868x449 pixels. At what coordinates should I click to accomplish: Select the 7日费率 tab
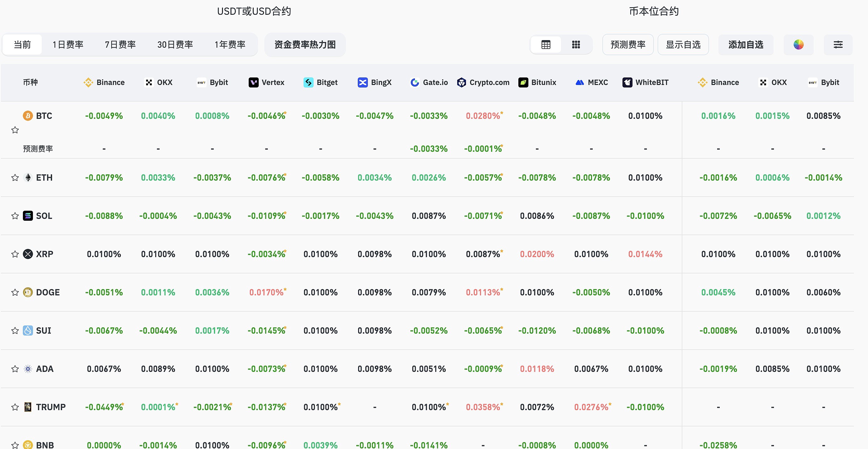point(120,45)
